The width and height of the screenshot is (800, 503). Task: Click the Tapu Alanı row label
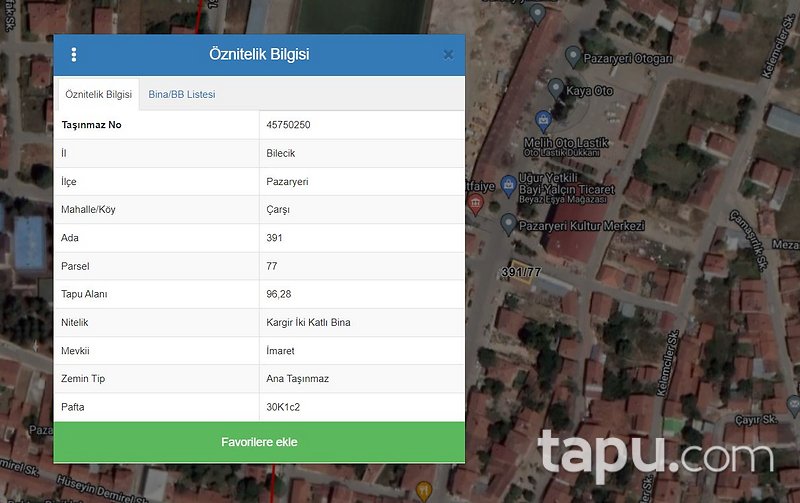pos(84,294)
